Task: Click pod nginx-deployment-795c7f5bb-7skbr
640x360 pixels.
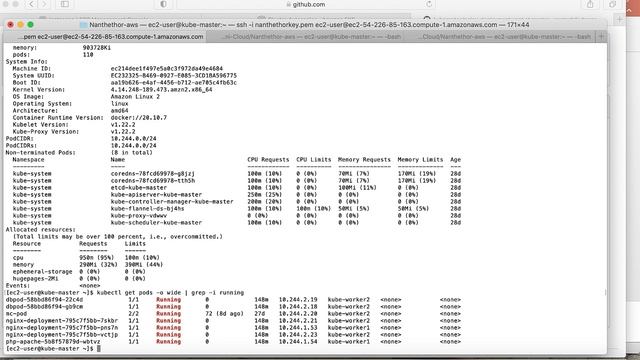Action: tap(62, 320)
